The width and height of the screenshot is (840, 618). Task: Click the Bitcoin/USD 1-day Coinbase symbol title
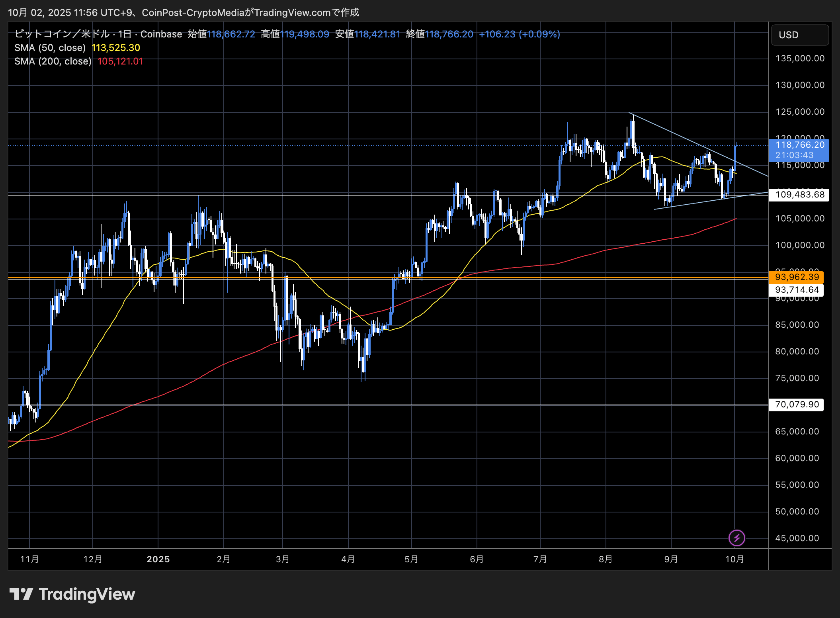pos(98,34)
